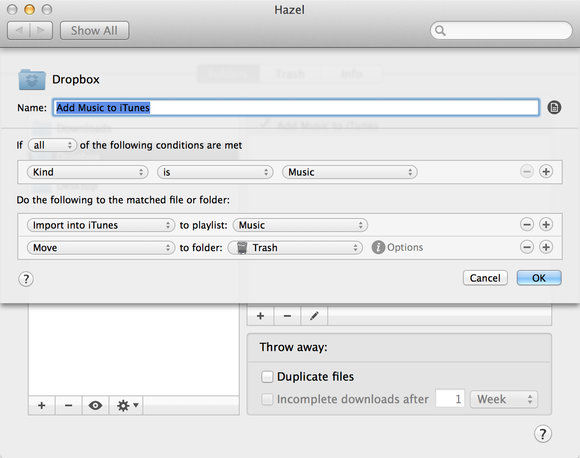580x458 pixels.
Task: Open the Week time unit dropdown
Action: click(504, 399)
